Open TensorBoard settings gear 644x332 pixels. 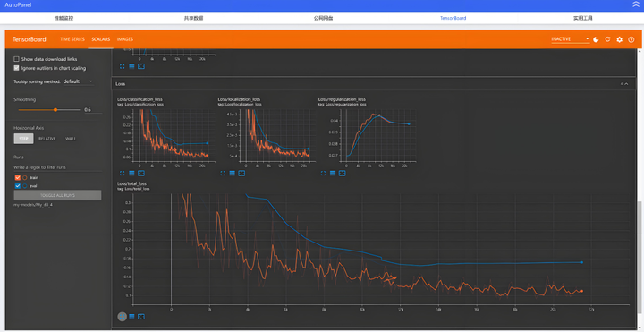click(619, 39)
